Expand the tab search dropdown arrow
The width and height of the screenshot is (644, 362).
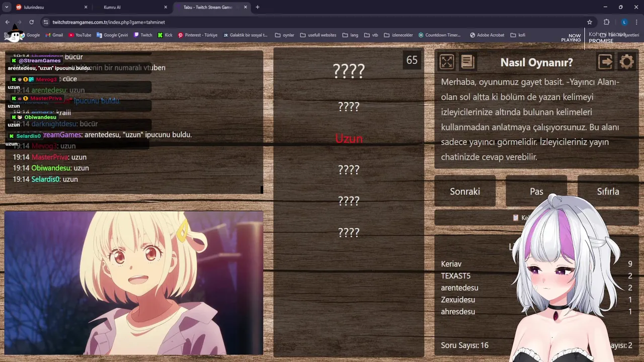[x=7, y=7]
